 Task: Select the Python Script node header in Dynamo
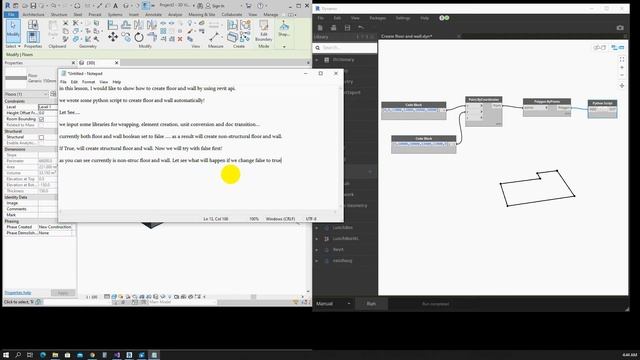[602, 103]
